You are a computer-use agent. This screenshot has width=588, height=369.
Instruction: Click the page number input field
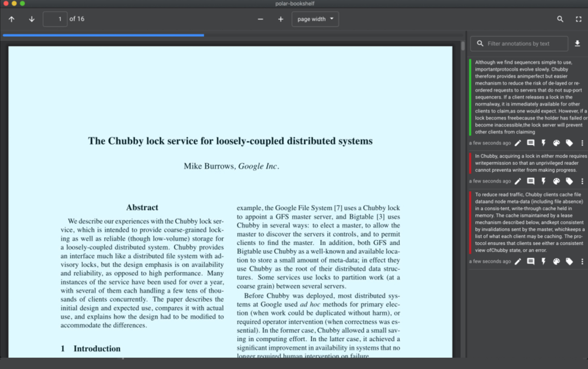pos(55,19)
